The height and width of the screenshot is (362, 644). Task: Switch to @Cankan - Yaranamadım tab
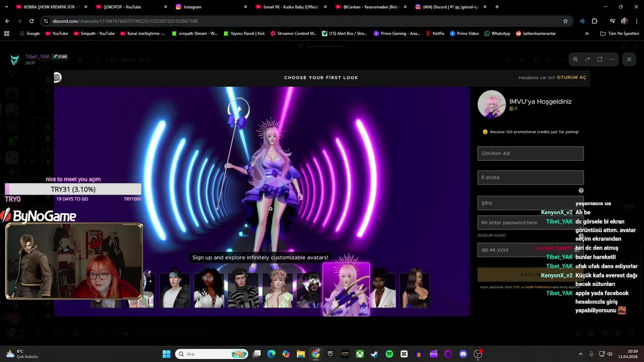[x=370, y=7]
